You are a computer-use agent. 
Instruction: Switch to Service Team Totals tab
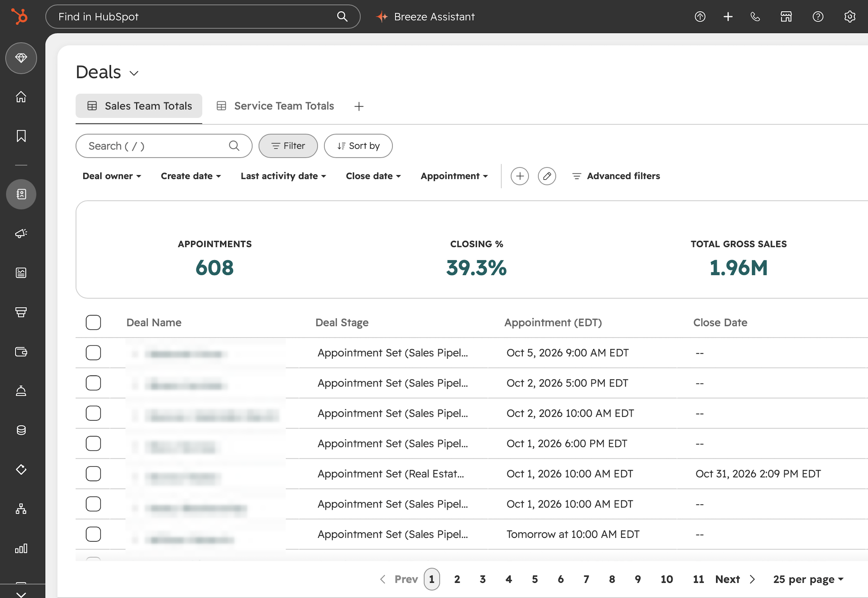tap(275, 106)
